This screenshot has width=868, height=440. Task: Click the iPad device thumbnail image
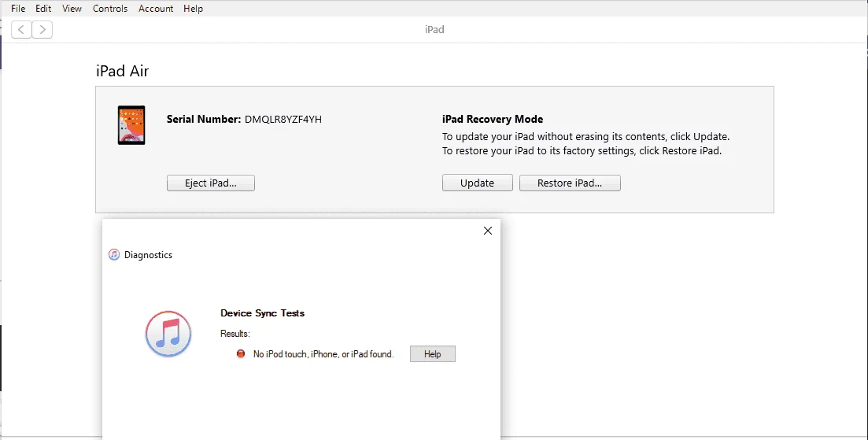pos(131,125)
